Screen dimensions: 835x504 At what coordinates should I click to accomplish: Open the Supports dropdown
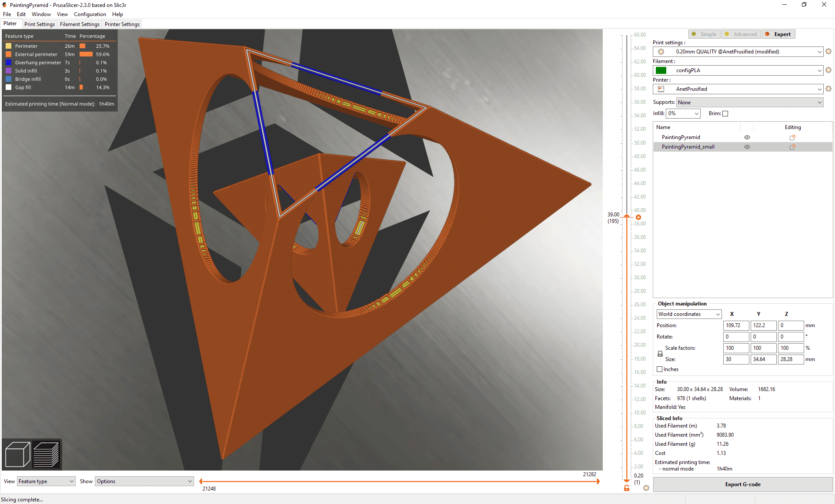[750, 103]
